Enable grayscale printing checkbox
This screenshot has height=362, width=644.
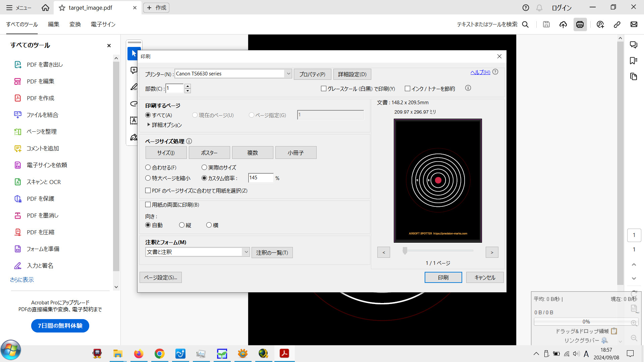324,88
